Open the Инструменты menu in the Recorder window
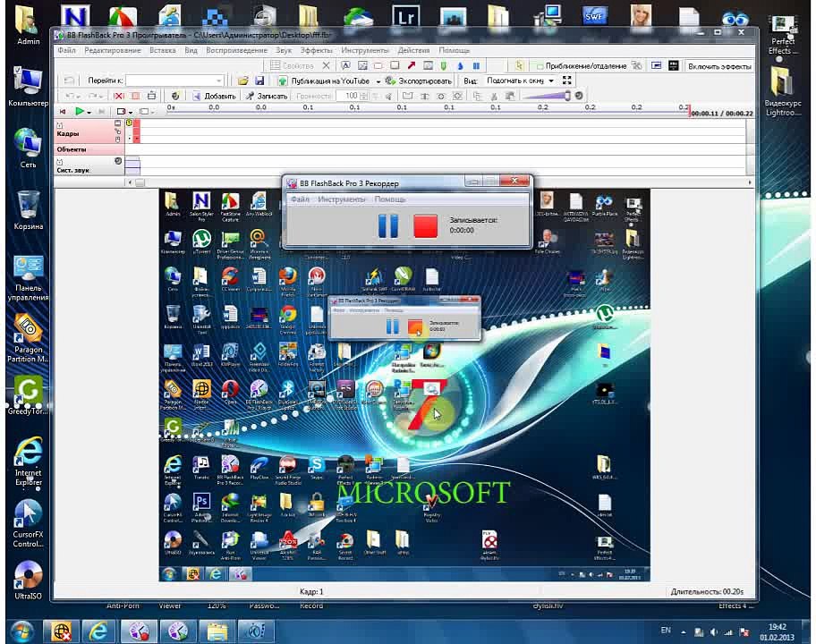Screen dimensions: 816x644 click(x=342, y=199)
